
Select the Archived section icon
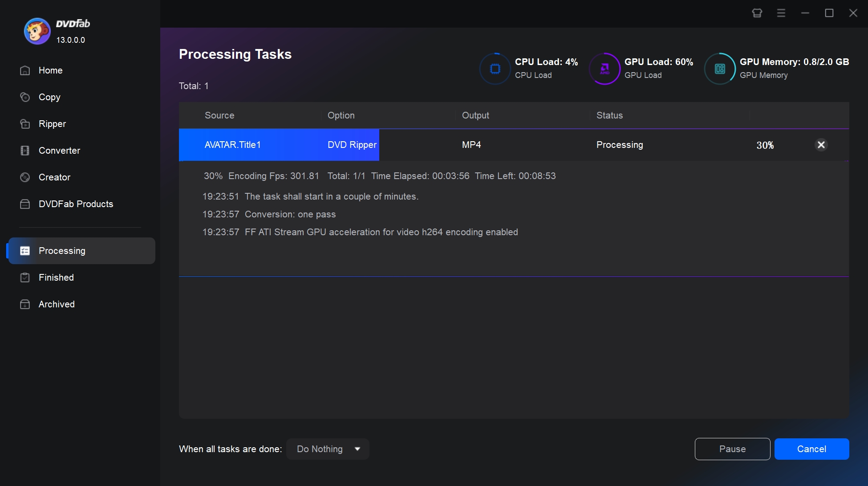point(24,304)
